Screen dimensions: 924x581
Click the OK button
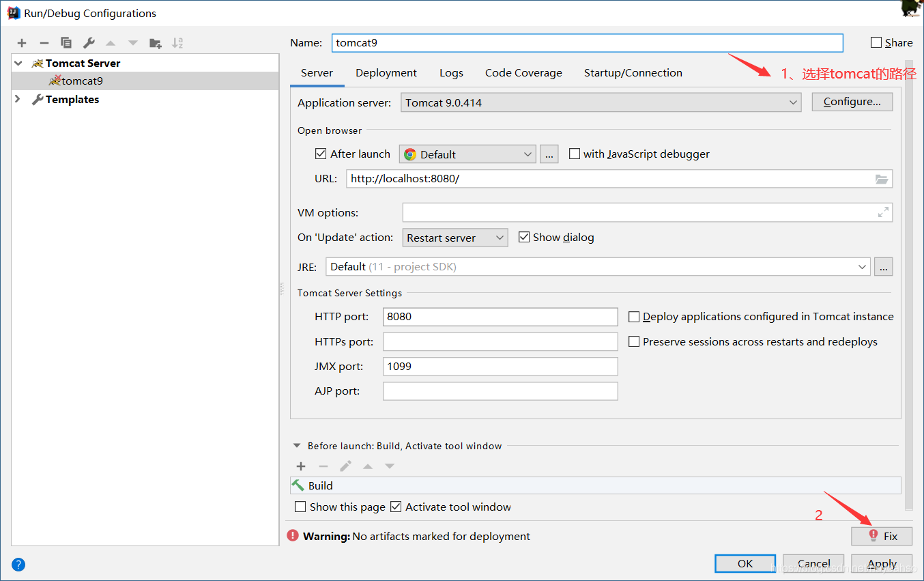click(x=745, y=563)
